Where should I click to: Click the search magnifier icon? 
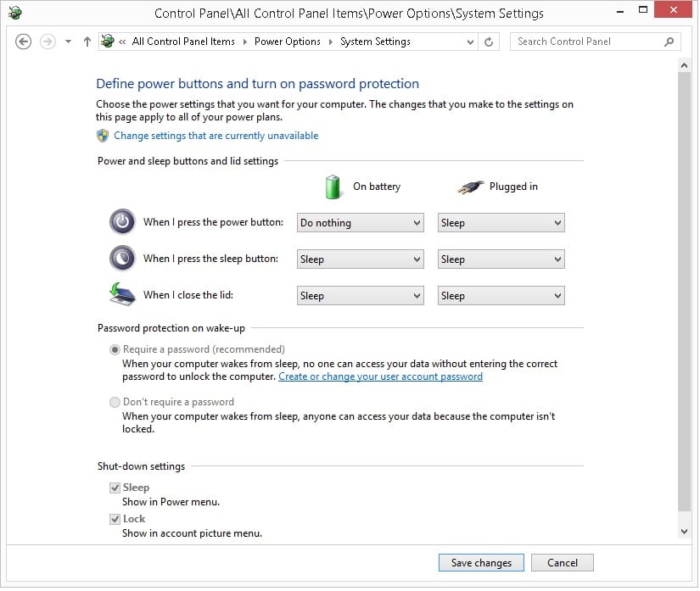(x=669, y=41)
